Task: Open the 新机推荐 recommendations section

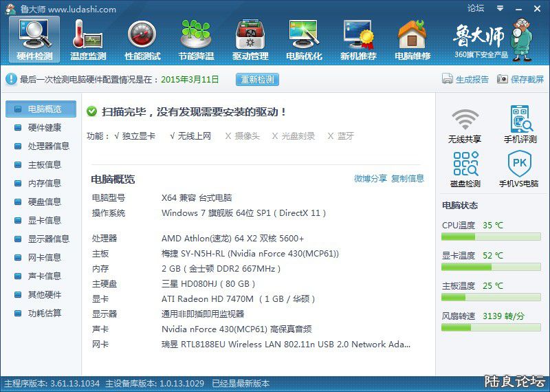Action: (x=358, y=39)
